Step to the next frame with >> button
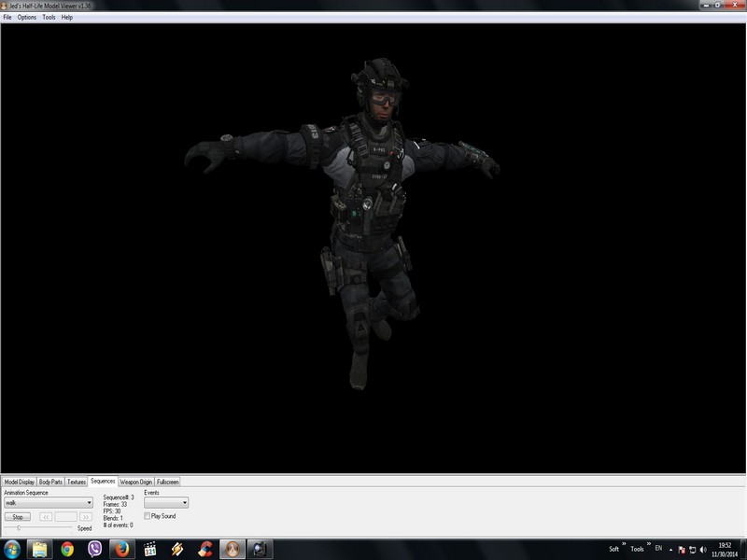The width and height of the screenshot is (747, 560). (x=86, y=517)
